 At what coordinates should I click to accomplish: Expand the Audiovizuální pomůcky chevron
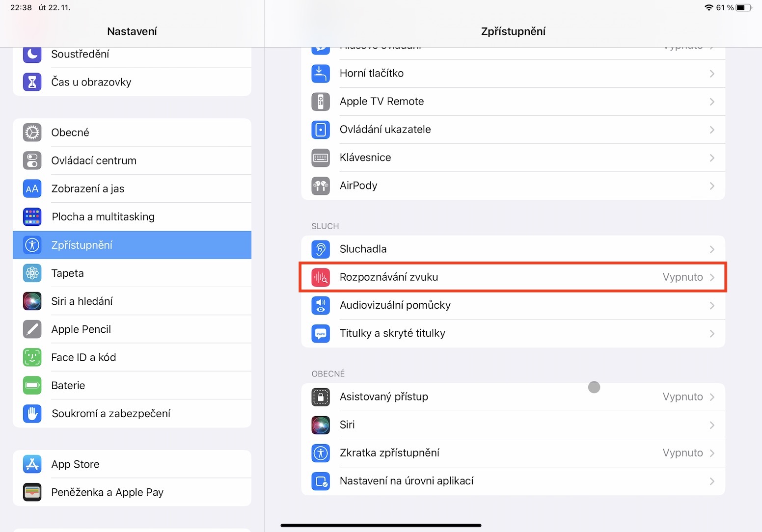[x=711, y=306]
